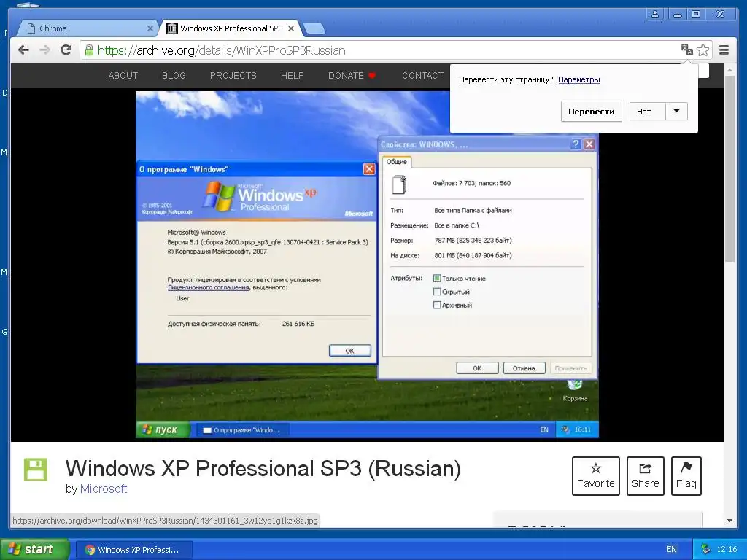Click the scrollbar down arrow
The height and width of the screenshot is (560, 747).
click(x=729, y=521)
